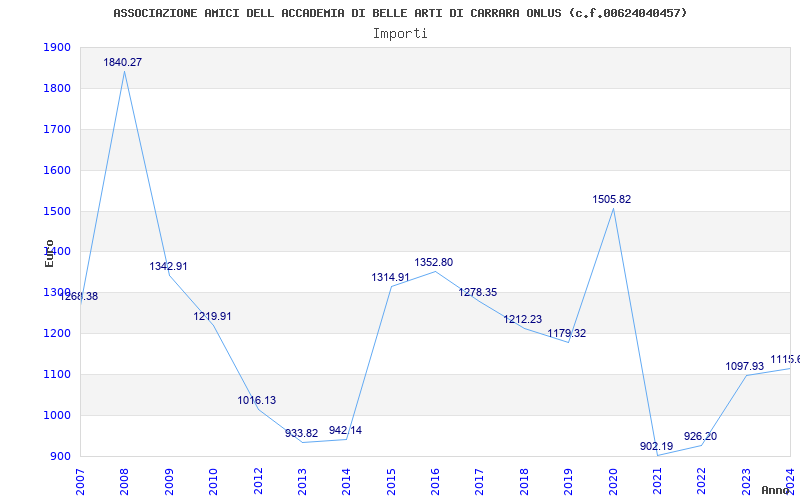Click the 2022 year tick label
The height and width of the screenshot is (500, 800).
pos(702,482)
